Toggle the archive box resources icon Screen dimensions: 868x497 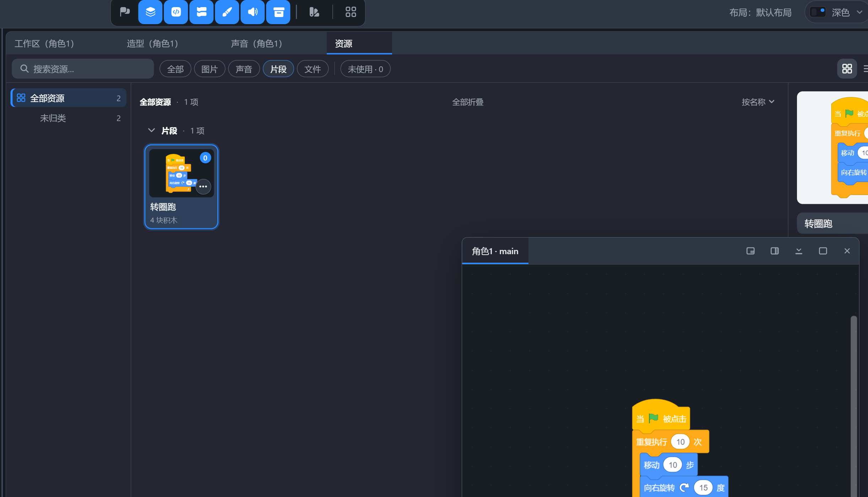(x=278, y=12)
